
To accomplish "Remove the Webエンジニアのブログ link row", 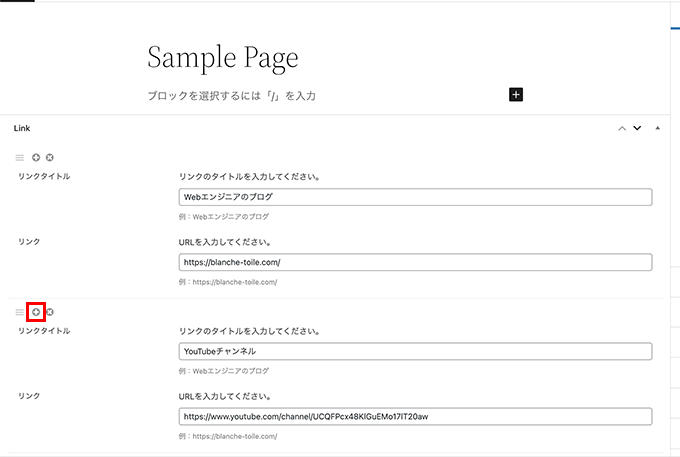I will click(50, 157).
